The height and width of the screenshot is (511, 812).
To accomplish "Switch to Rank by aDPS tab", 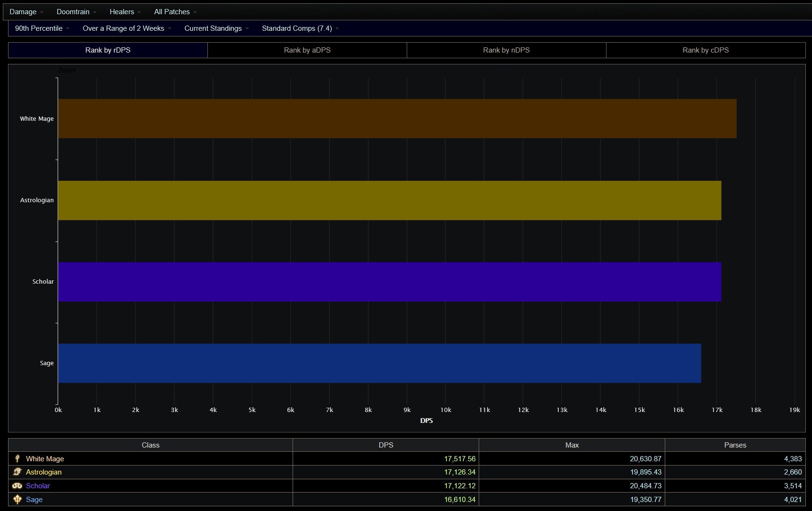I will click(x=307, y=50).
